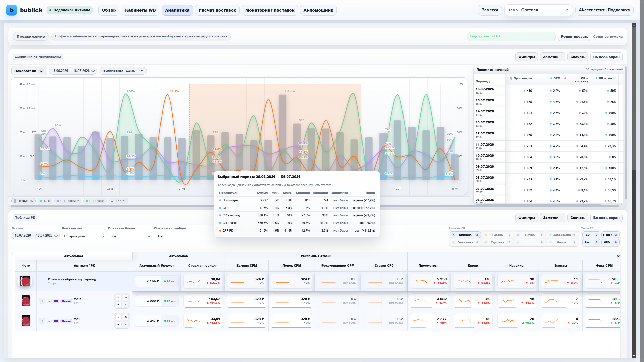Click the green status dot in the tofu row
This screenshot has width=644, height=362.
[49, 321]
